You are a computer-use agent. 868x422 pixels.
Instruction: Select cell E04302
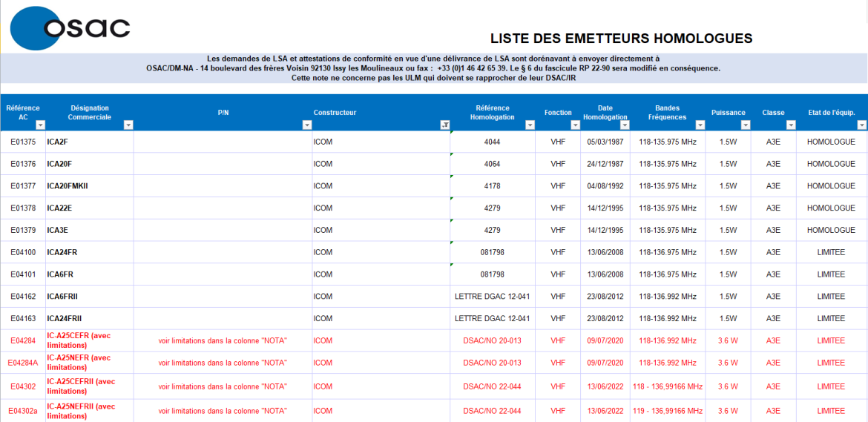(x=23, y=385)
